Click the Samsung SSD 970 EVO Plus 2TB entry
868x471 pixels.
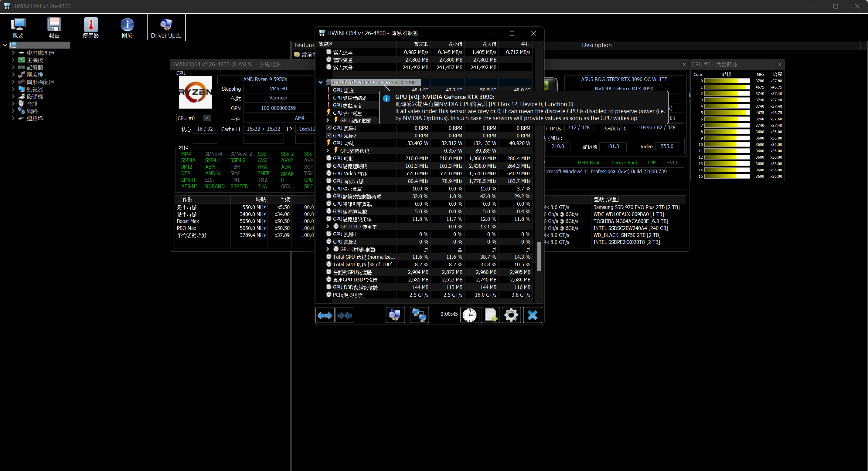636,207
